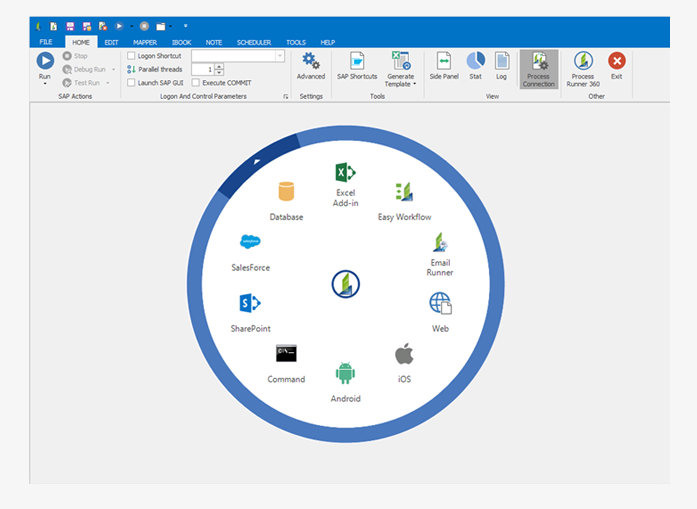Open the Excel Add-in connector

tap(345, 184)
